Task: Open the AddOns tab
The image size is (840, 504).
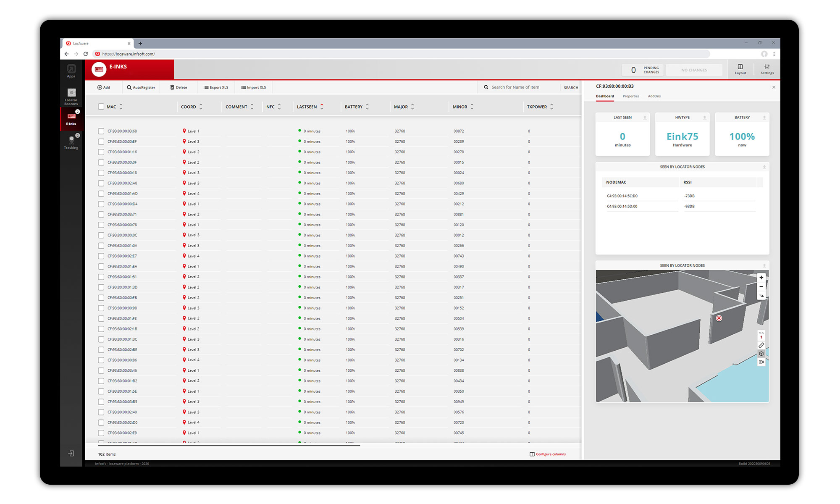Action: 654,96
